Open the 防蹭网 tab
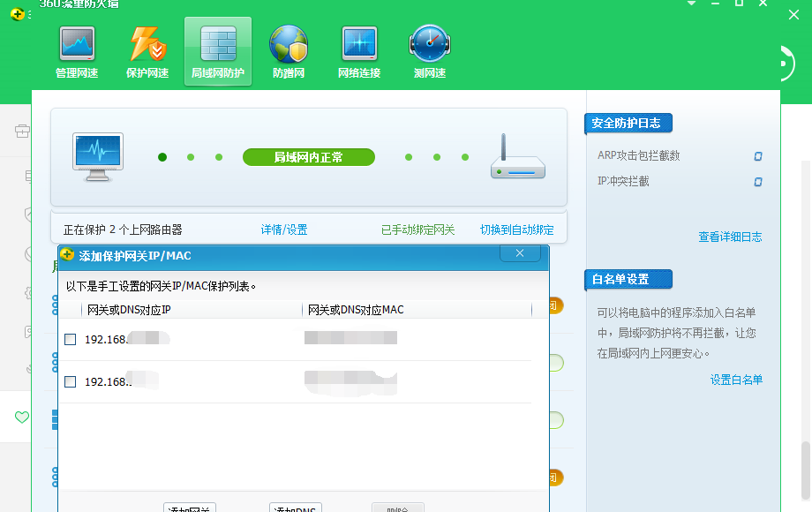812x512 pixels. (289, 52)
